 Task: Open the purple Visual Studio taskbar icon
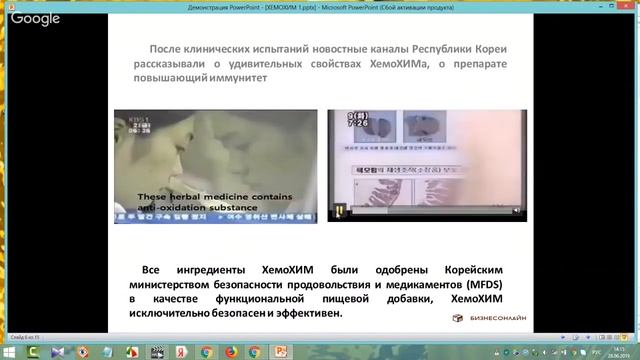point(58,352)
